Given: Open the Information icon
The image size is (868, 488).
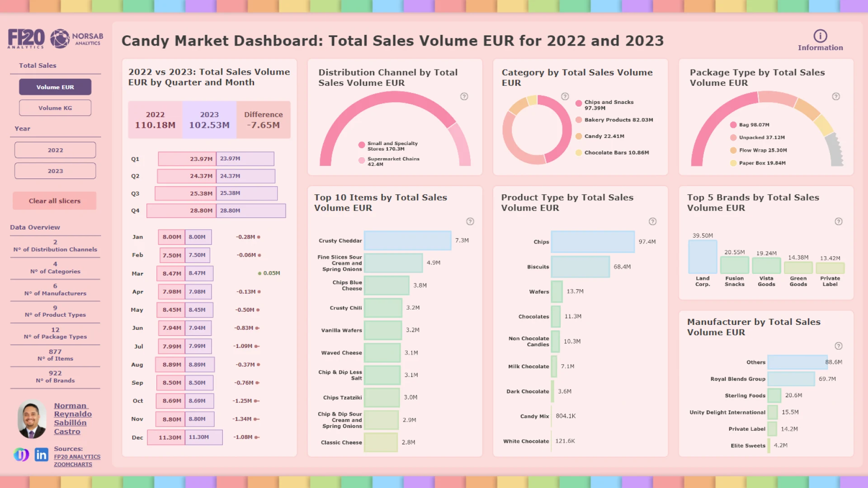Looking at the screenshot, I should tap(820, 36).
